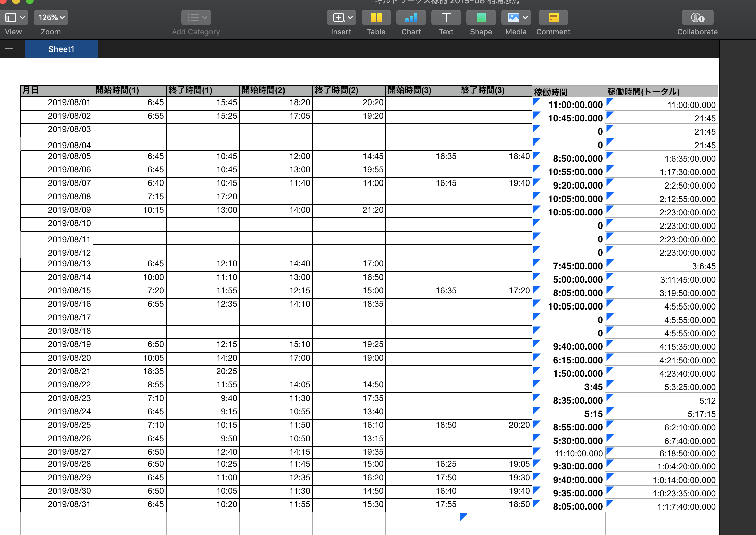This screenshot has width=756, height=535.
Task: Click the 開始時間(1) column header
Action: (129, 90)
